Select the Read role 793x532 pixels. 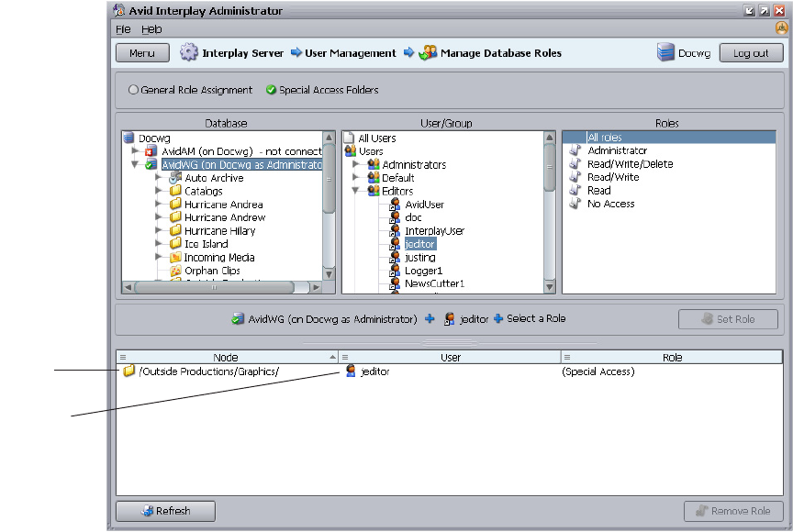598,191
